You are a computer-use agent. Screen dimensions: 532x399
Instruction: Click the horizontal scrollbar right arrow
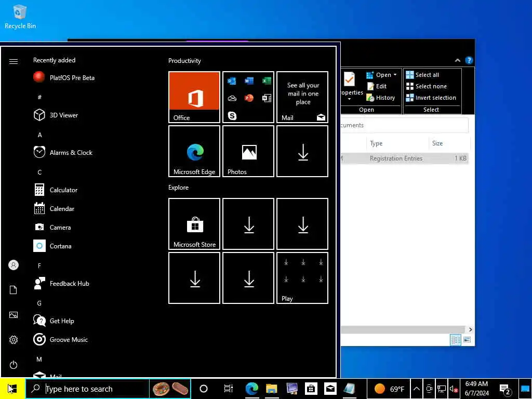pyautogui.click(x=470, y=329)
